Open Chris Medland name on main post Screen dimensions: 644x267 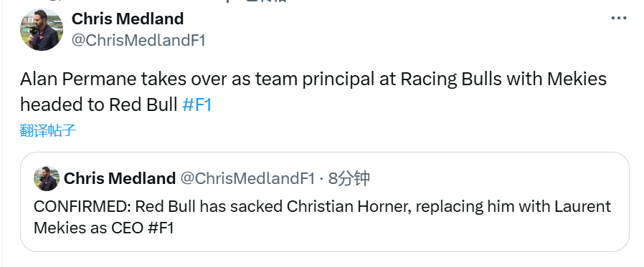[x=128, y=19]
